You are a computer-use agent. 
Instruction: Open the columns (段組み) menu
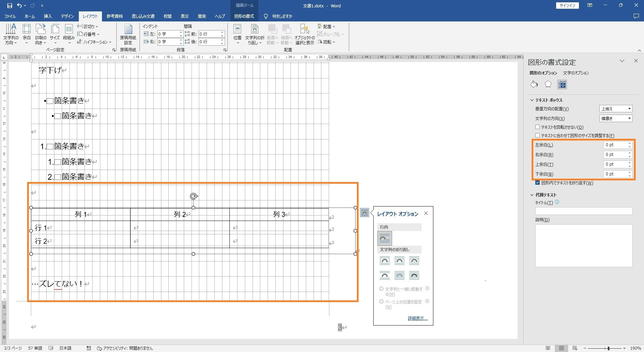69,34
